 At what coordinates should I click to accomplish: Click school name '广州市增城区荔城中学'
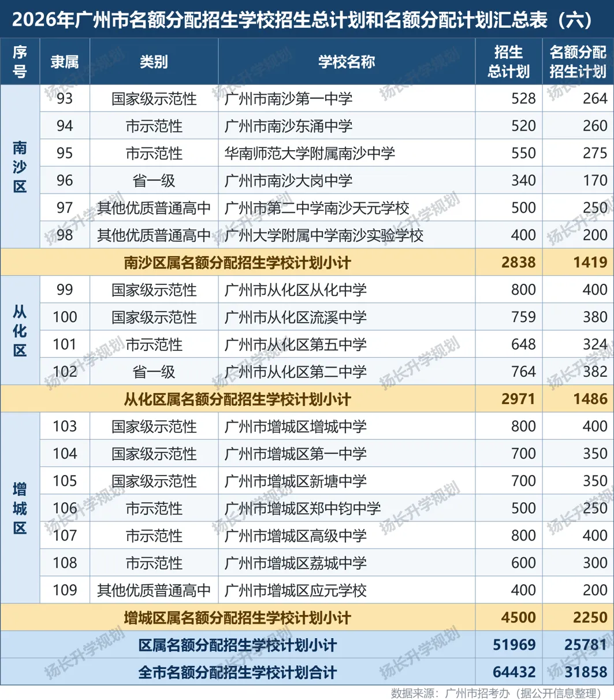point(295,563)
